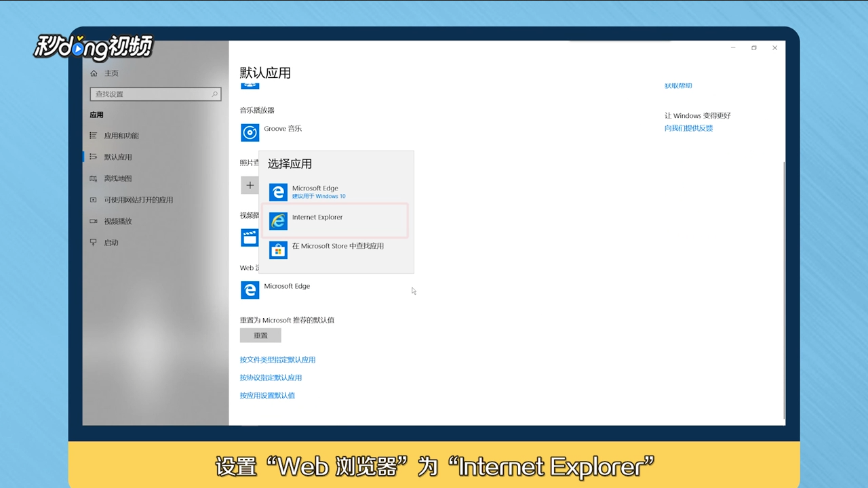Image resolution: width=868 pixels, height=488 pixels.
Task: Click the Movies & TV clapperboard icon
Action: (250, 237)
